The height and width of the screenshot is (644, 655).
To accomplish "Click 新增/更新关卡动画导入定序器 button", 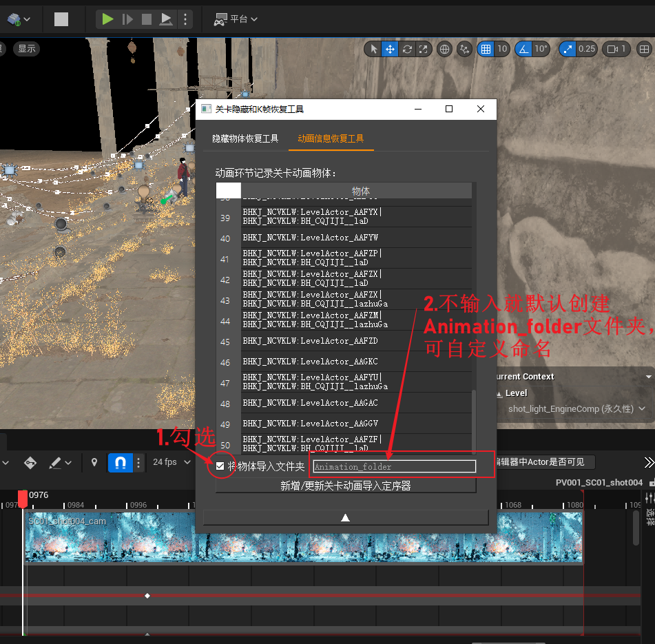I will pyautogui.click(x=345, y=486).
